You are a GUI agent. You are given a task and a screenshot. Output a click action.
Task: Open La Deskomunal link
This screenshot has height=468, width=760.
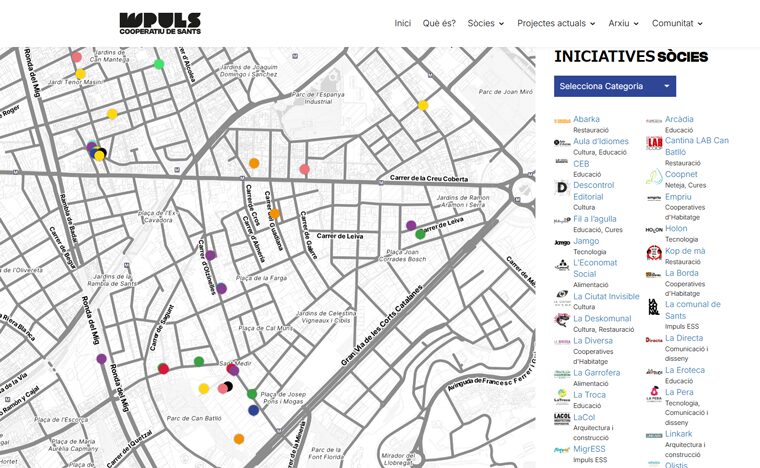(602, 319)
